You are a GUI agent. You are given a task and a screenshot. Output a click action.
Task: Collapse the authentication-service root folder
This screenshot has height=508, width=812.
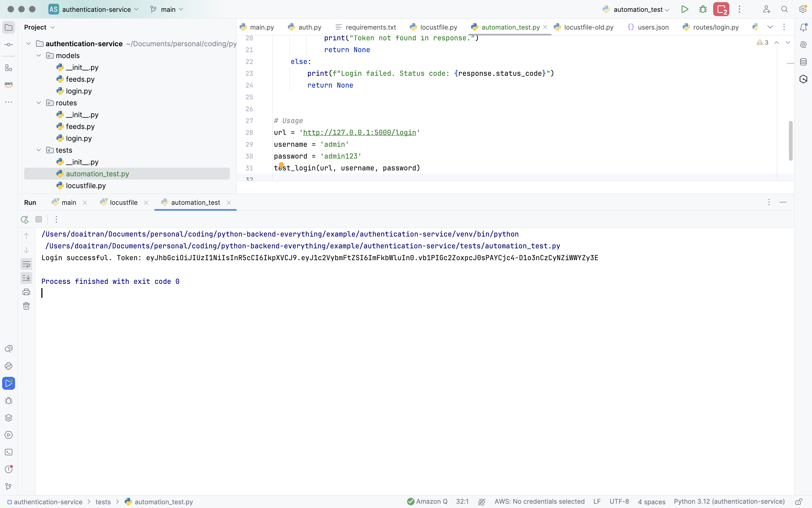pyautogui.click(x=28, y=44)
